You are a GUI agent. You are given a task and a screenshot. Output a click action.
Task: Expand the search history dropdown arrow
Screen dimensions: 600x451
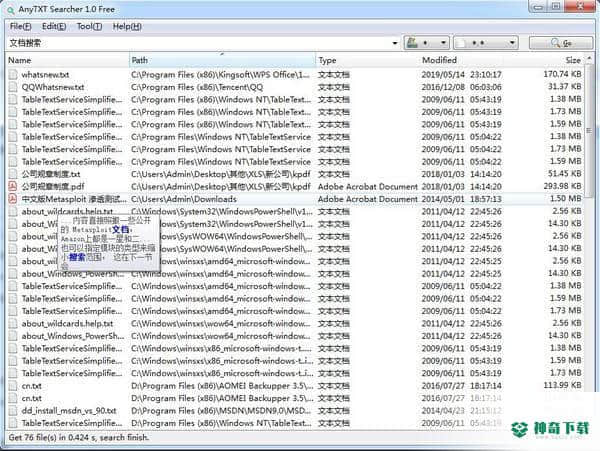click(x=395, y=43)
